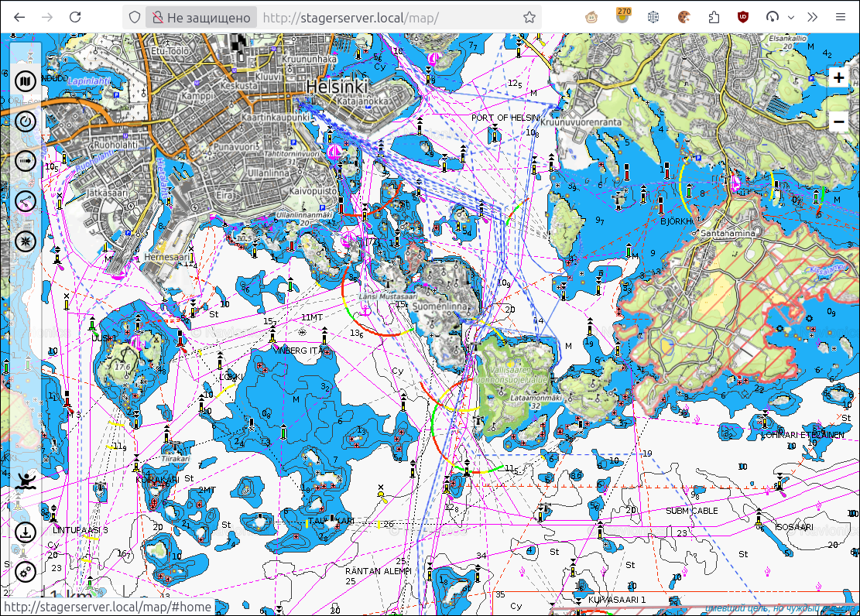The image size is (860, 616).
Task: Activate the man overboard icon
Action: click(x=26, y=481)
